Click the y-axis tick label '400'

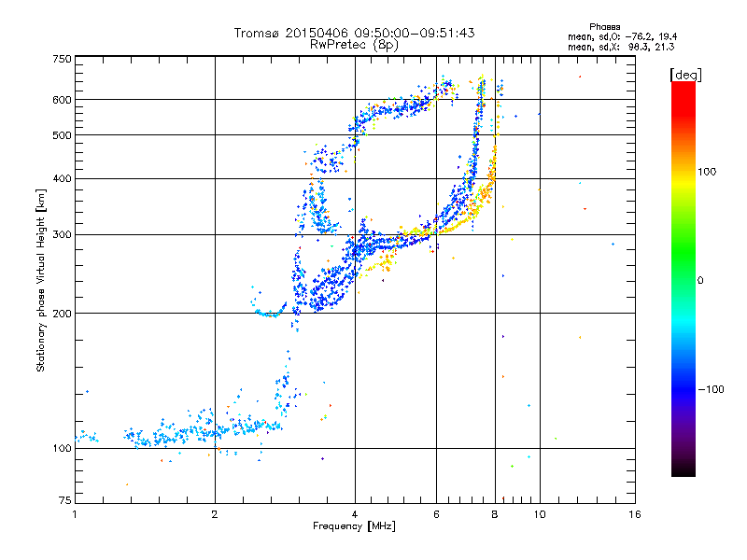tap(62, 178)
